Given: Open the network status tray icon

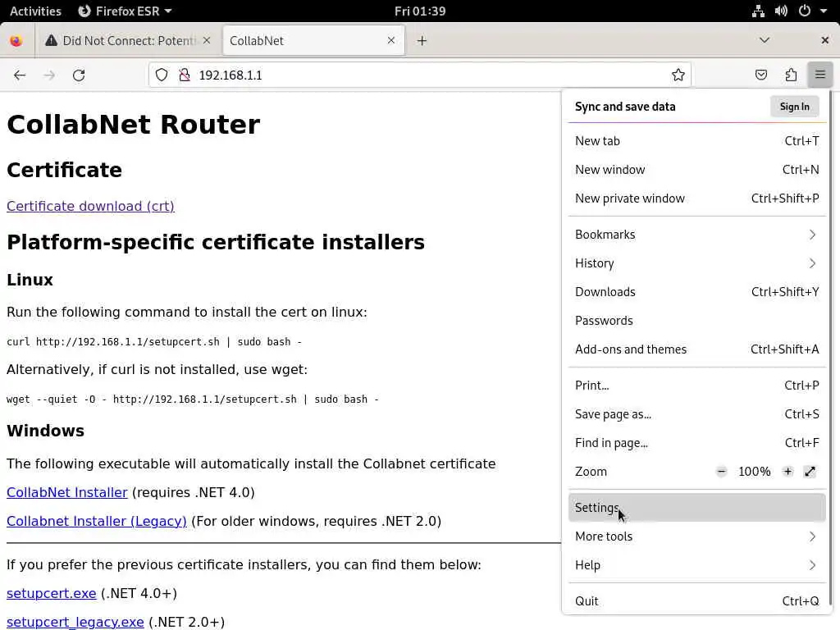Looking at the screenshot, I should pyautogui.click(x=758, y=11).
